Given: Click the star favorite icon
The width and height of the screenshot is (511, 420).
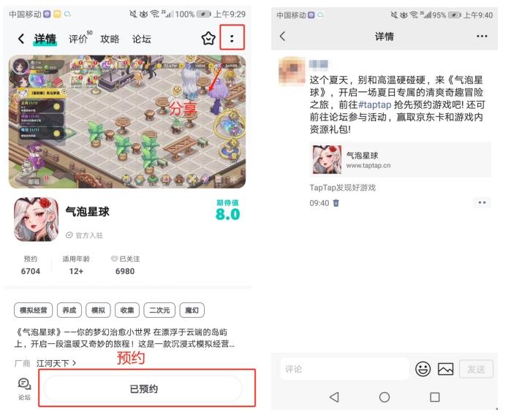Looking at the screenshot, I should (x=208, y=39).
